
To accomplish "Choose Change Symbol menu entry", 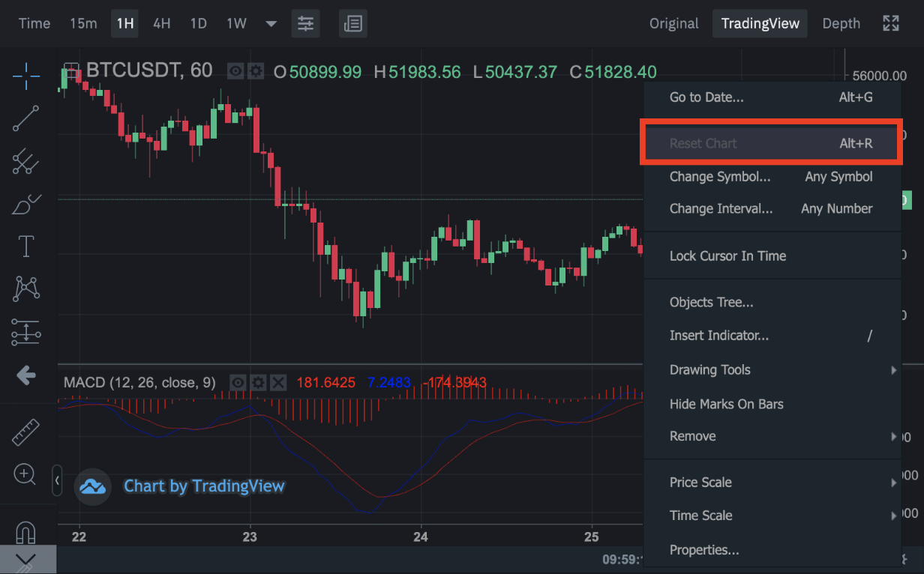I will click(x=772, y=177).
